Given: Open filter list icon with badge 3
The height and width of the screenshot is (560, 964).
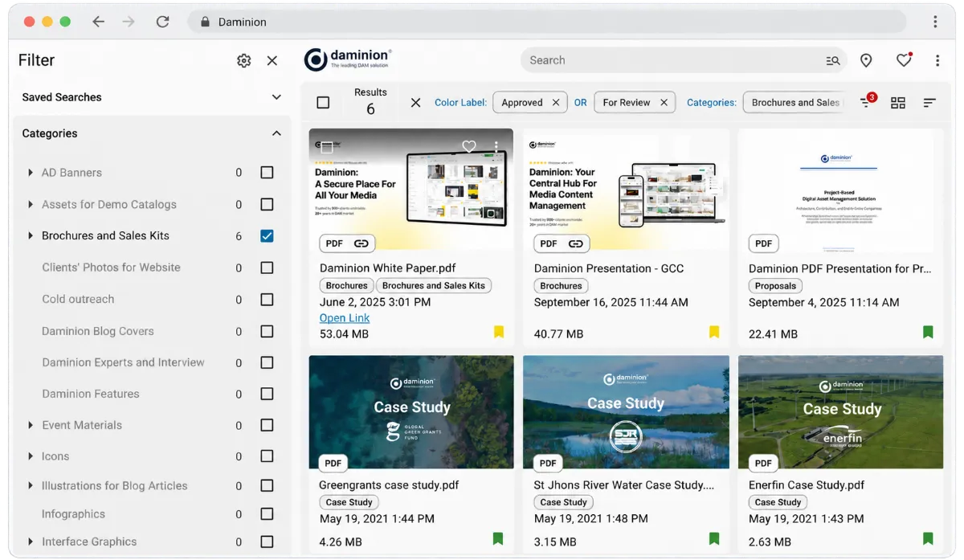Looking at the screenshot, I should (867, 101).
